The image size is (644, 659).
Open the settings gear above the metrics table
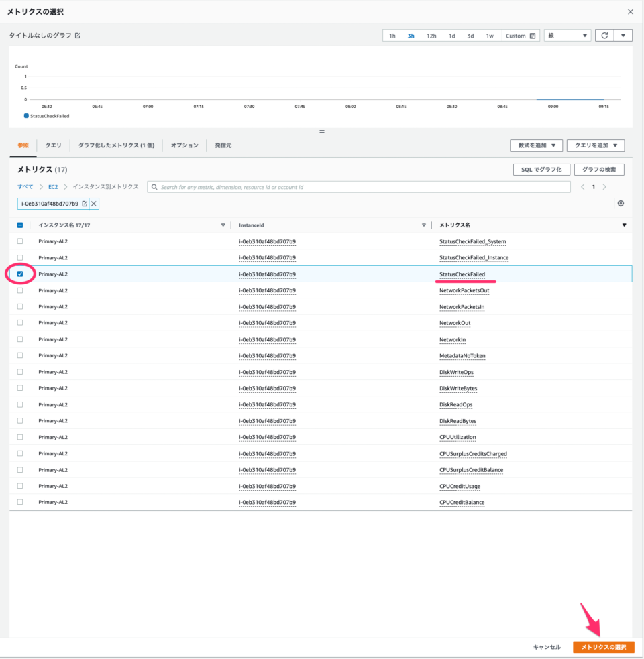621,203
